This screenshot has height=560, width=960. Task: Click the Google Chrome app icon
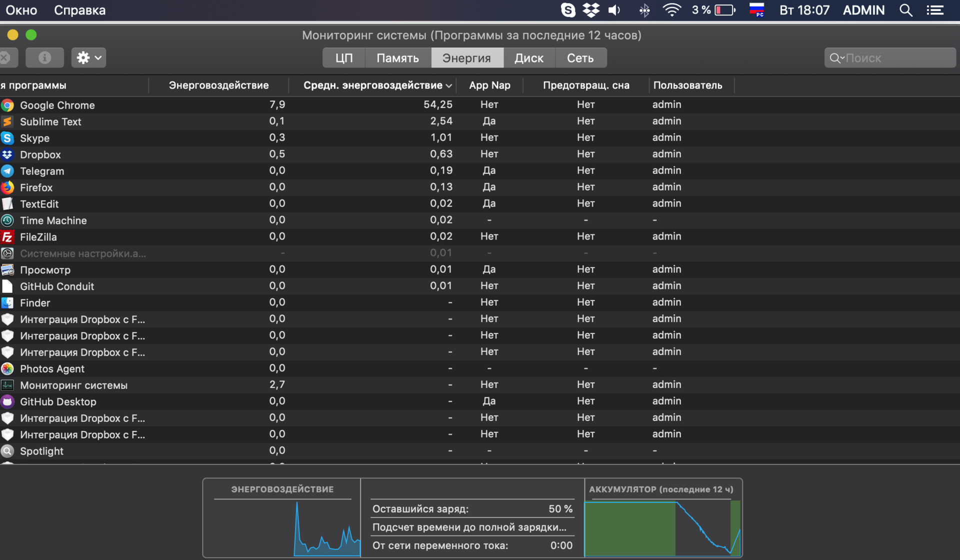coord(7,105)
